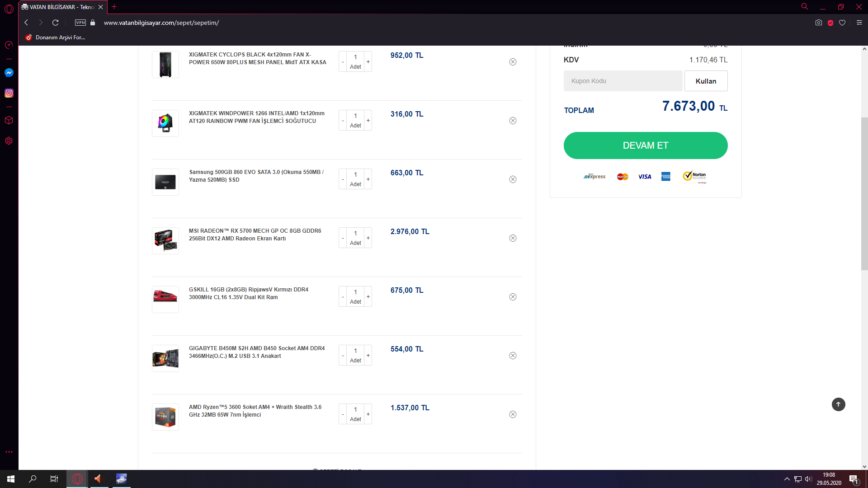Remove XIGMATEK CYCLOPS case from cart
This screenshot has height=488, width=868.
pos(513,62)
